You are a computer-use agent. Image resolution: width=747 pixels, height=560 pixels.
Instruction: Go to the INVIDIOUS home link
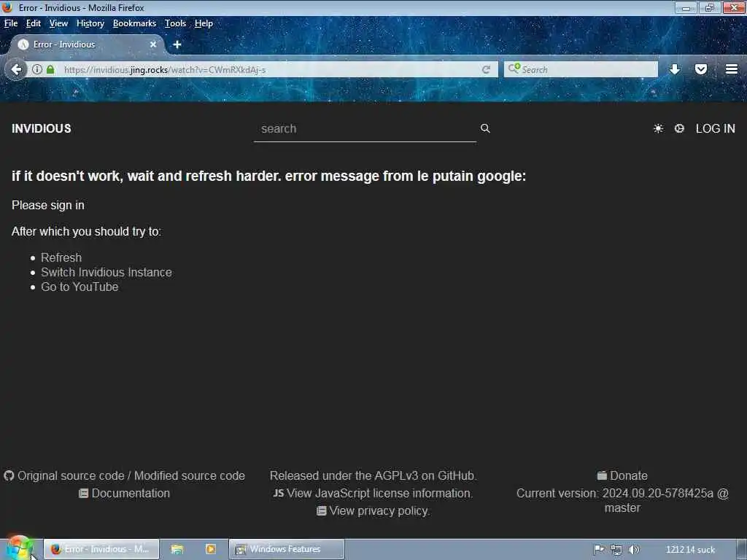click(42, 128)
